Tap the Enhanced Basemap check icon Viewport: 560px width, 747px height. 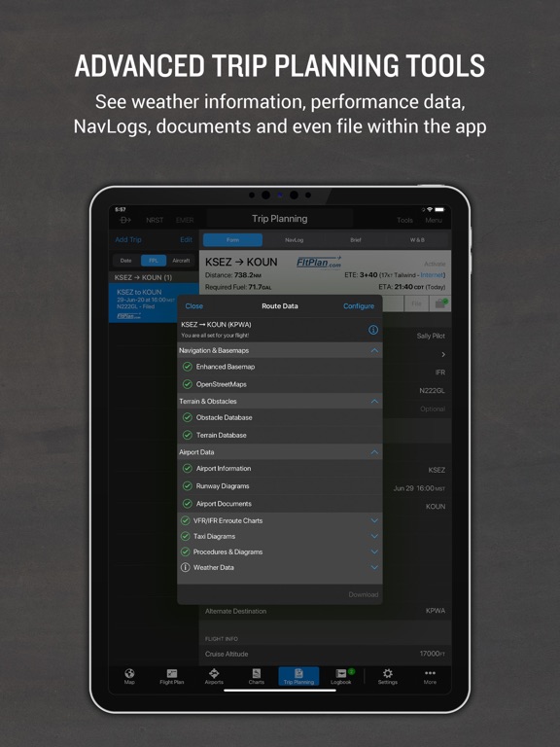(187, 367)
